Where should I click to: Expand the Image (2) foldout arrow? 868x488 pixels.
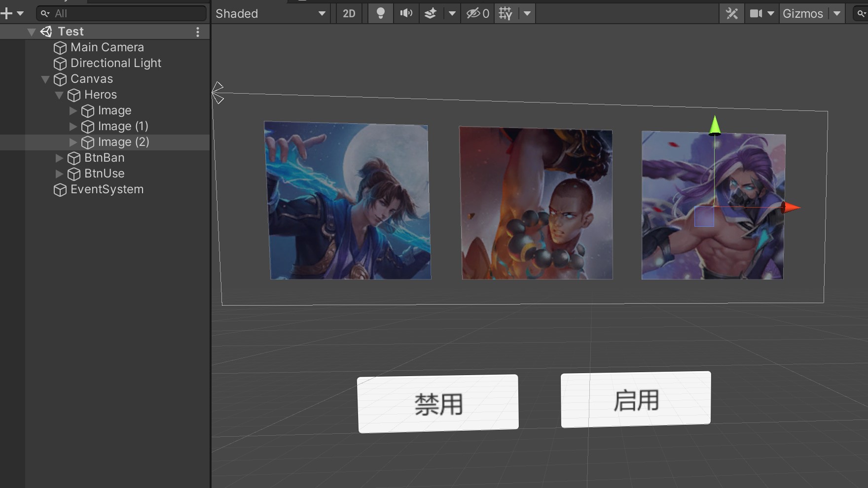(73, 142)
